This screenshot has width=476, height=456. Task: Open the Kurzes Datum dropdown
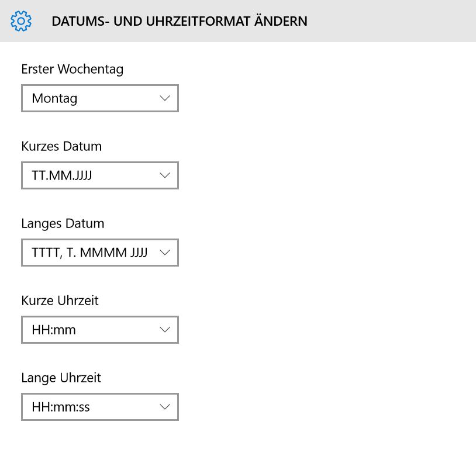click(100, 175)
